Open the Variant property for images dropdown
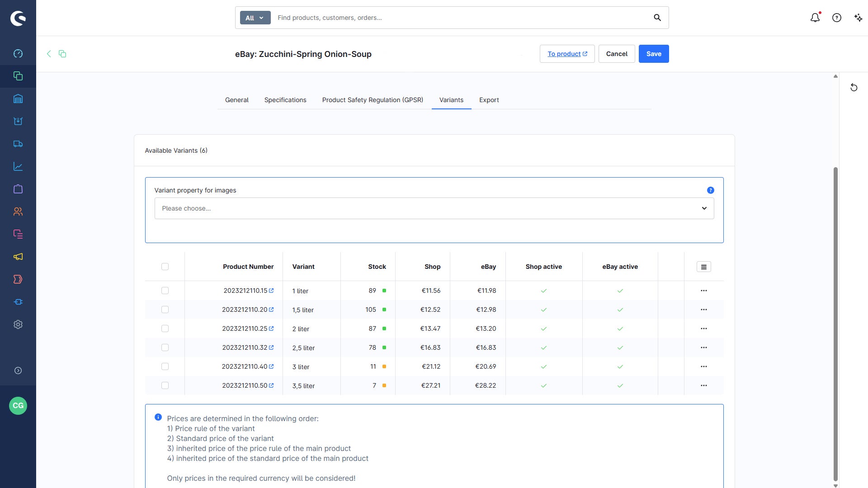The image size is (868, 488). click(434, 208)
